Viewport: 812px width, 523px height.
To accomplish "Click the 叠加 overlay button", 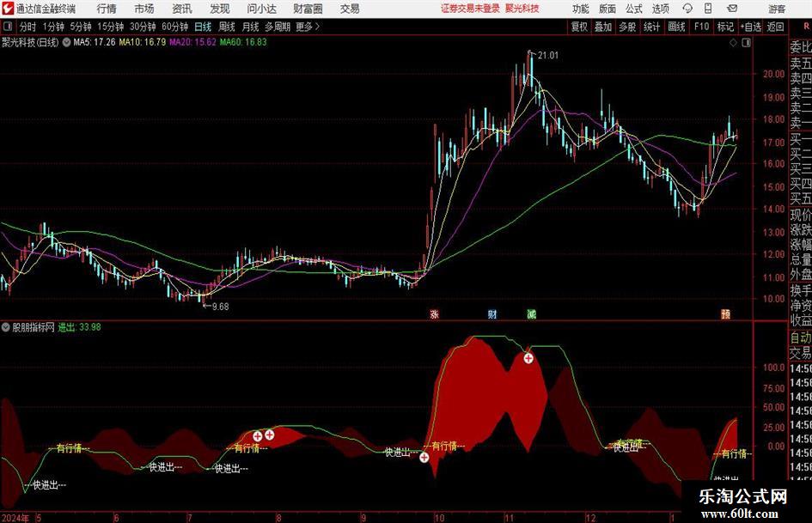I will coord(603,27).
